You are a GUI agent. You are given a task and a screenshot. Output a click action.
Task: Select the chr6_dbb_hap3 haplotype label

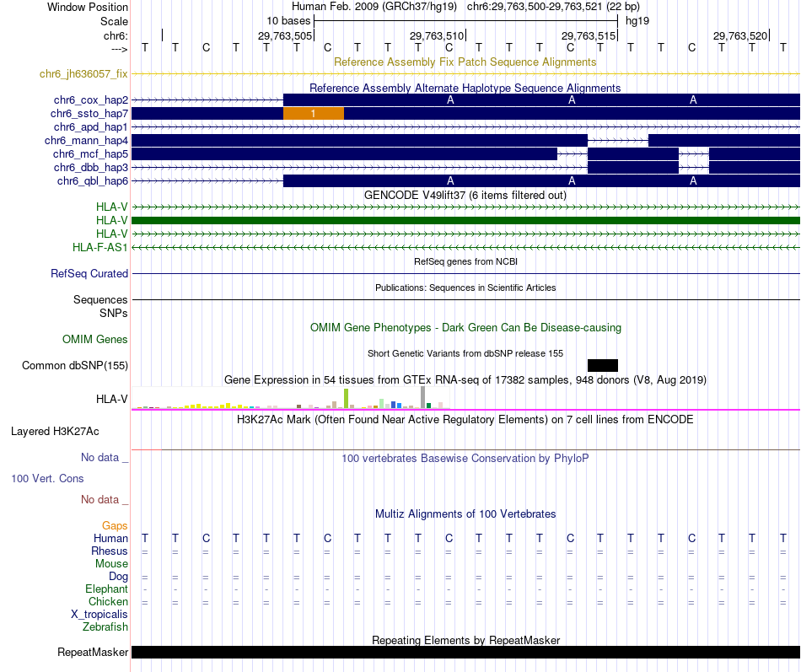coord(91,167)
